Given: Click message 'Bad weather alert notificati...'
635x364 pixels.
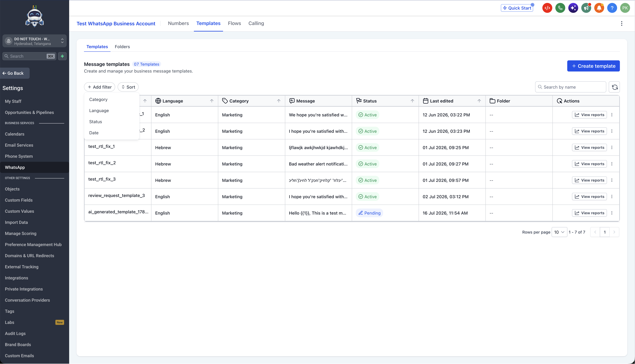Looking at the screenshot, I should click(x=318, y=164).
